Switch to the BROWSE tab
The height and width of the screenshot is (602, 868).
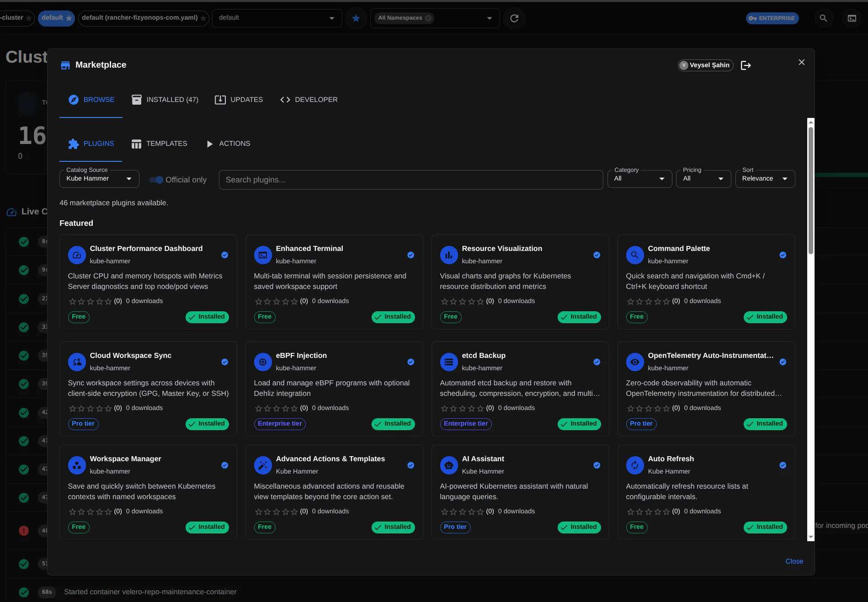pos(91,100)
